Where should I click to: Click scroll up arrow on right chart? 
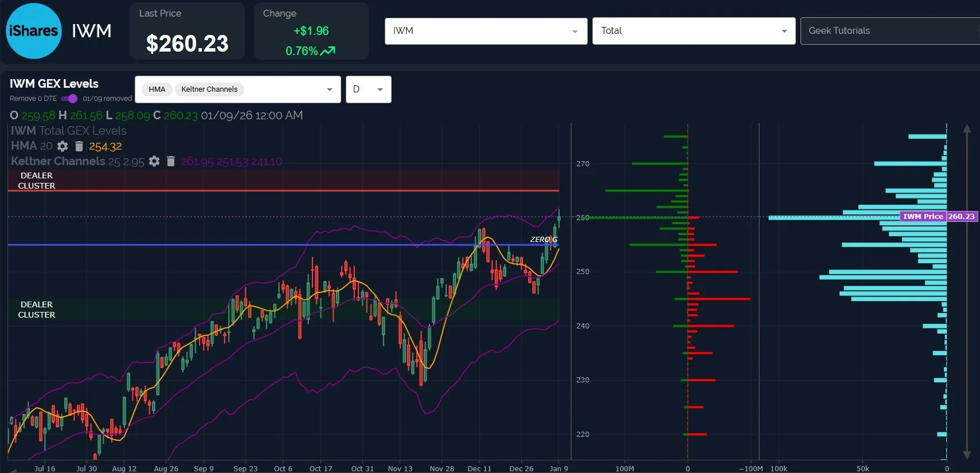coord(967,129)
